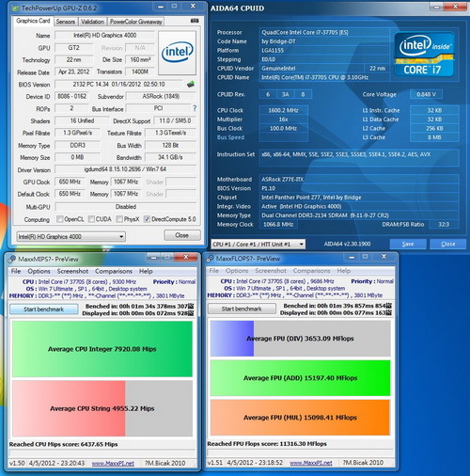
Task: Start benchmark in MaxxFLOPS window
Action: click(x=242, y=309)
